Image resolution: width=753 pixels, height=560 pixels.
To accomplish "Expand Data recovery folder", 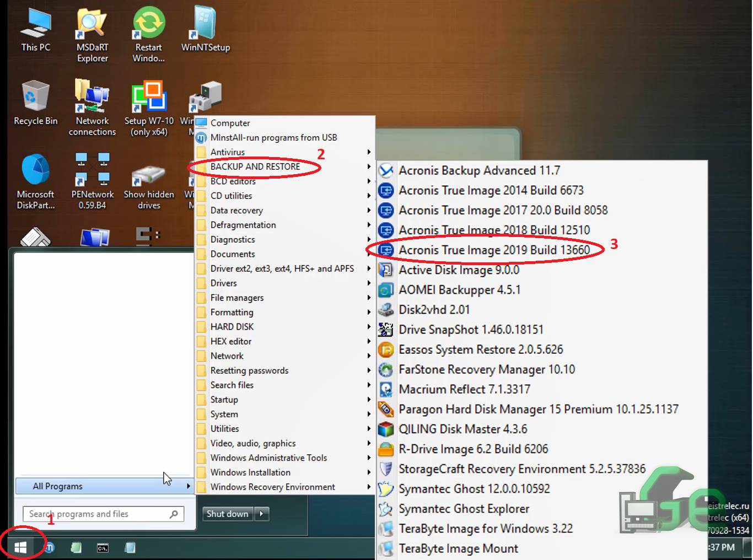I will [284, 211].
